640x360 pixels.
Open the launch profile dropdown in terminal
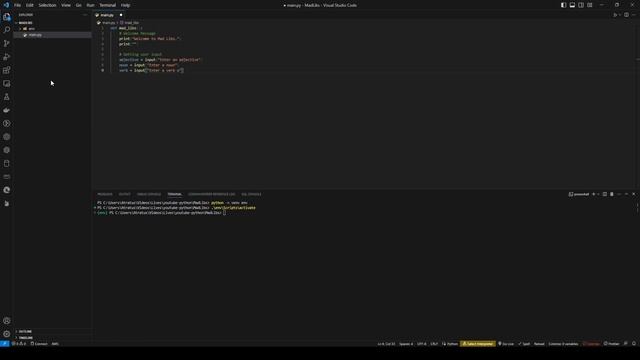[598, 194]
